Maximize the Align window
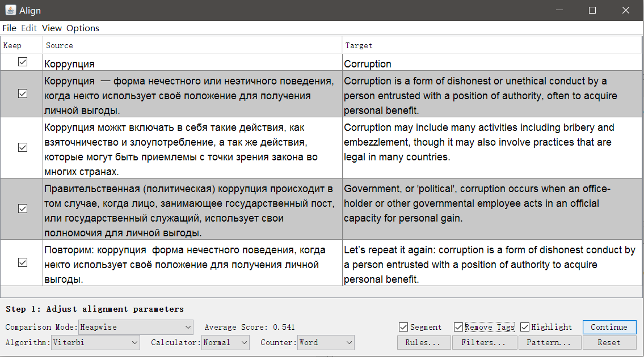 pos(592,10)
